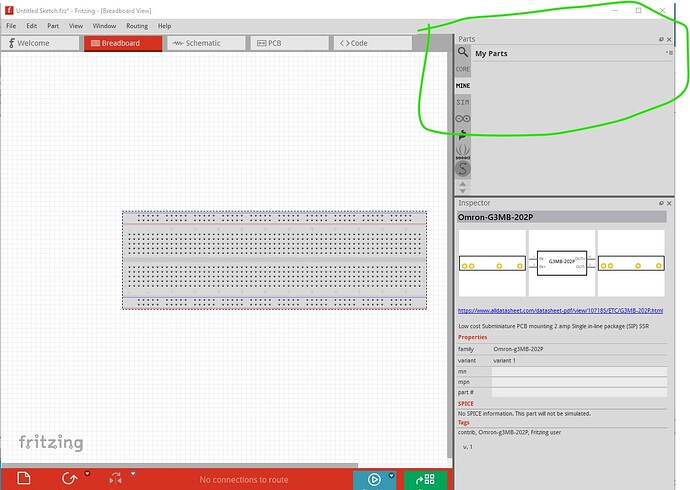Viewport: 690px width, 490px height.
Task: Open the Part menu
Action: click(53, 26)
